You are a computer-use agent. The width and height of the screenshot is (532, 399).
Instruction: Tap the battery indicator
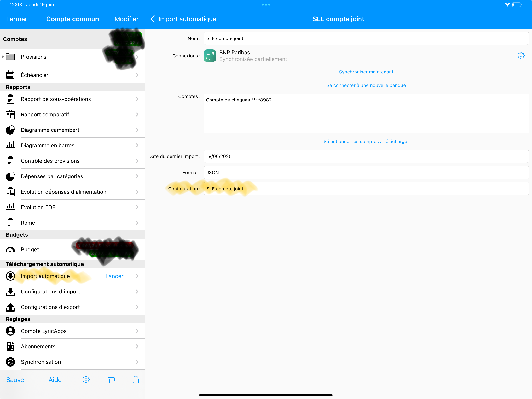(x=517, y=5)
